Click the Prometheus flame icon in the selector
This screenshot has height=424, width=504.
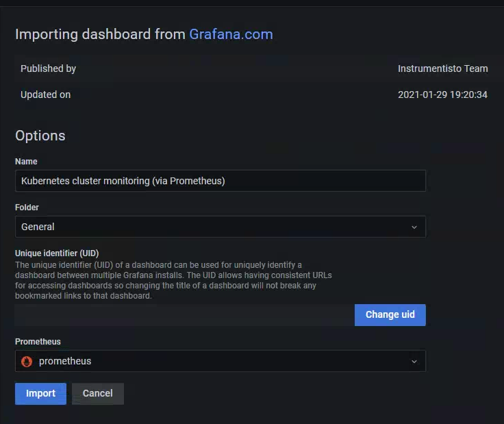tap(27, 361)
